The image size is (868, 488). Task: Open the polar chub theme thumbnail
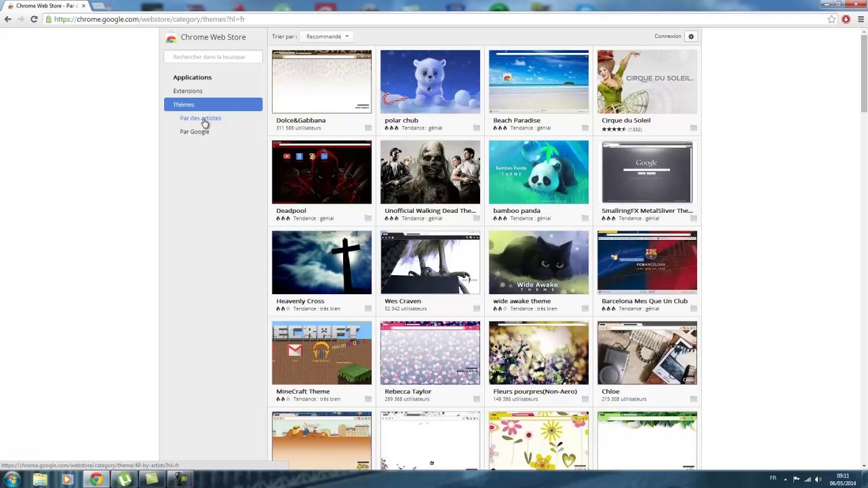pos(430,81)
